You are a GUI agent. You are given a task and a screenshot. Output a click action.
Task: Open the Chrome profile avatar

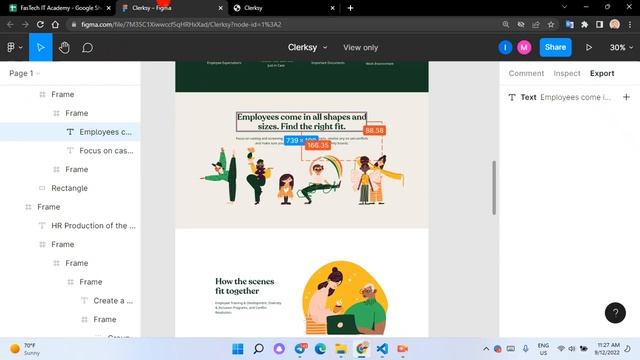[x=615, y=24]
